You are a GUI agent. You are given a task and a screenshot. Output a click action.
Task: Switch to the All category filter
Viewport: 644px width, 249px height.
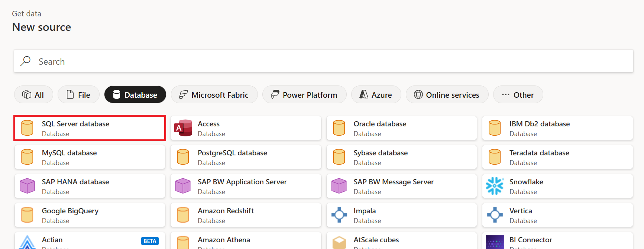click(33, 95)
